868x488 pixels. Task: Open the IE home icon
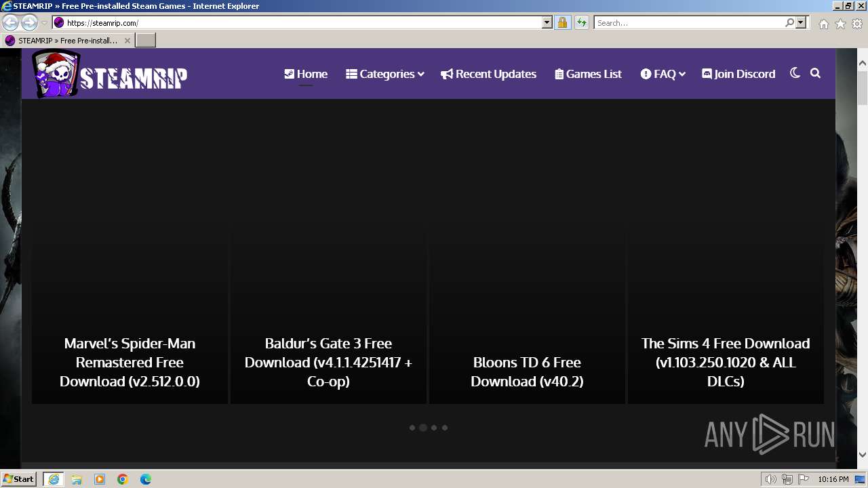coord(823,23)
